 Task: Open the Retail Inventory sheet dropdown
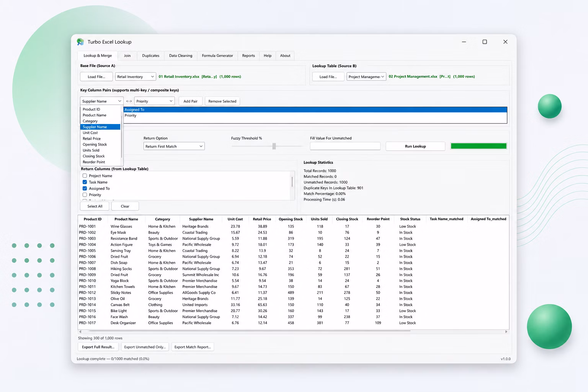click(x=136, y=77)
